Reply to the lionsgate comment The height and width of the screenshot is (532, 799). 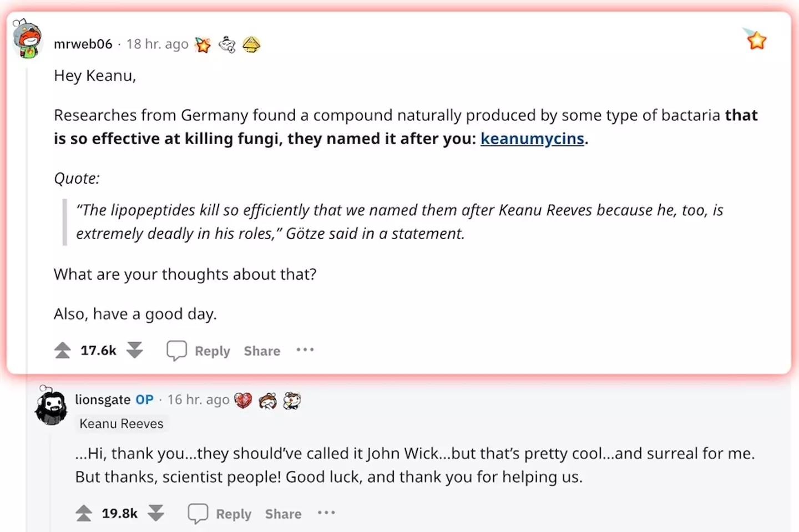(x=233, y=514)
